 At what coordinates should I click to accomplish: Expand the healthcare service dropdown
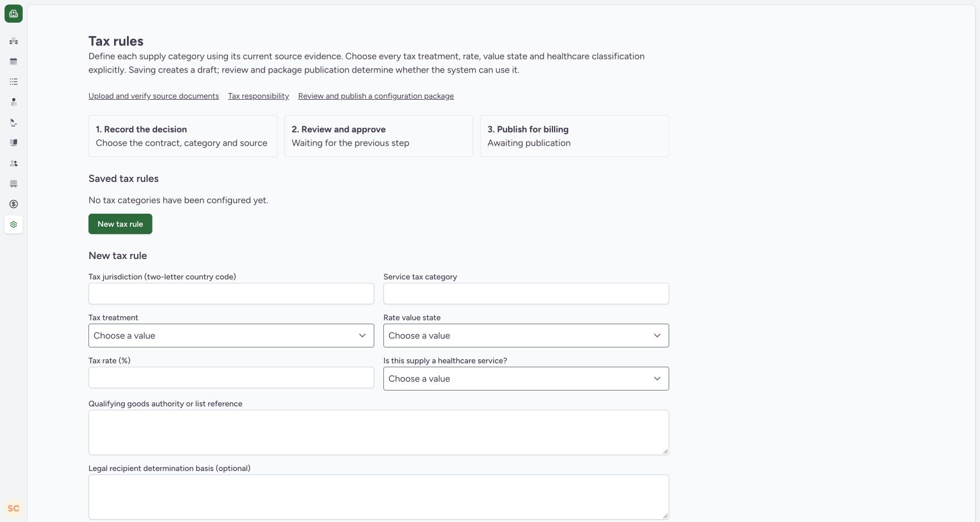526,379
